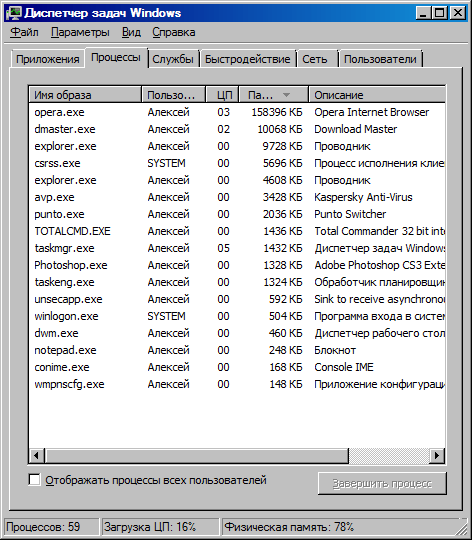Click the Блокнот description
This screenshot has width=472, height=540.
335,350
